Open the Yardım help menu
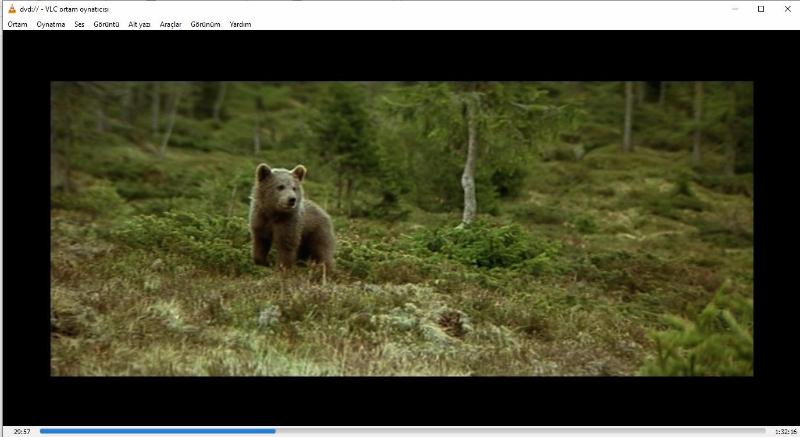The height and width of the screenshot is (437, 800). click(x=240, y=24)
